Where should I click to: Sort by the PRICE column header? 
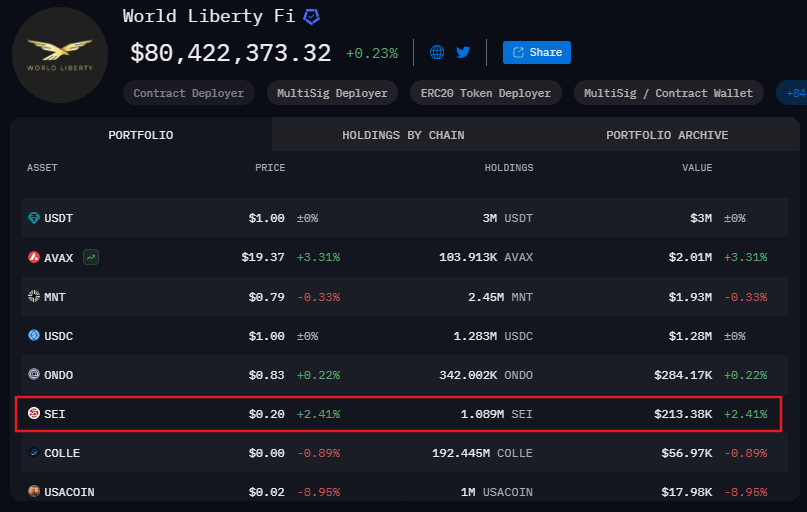tap(270, 168)
